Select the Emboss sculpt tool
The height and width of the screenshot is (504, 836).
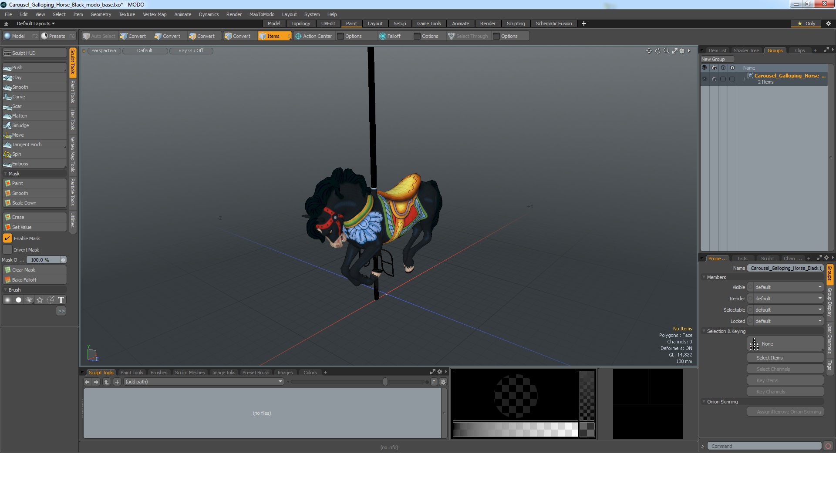click(x=20, y=164)
